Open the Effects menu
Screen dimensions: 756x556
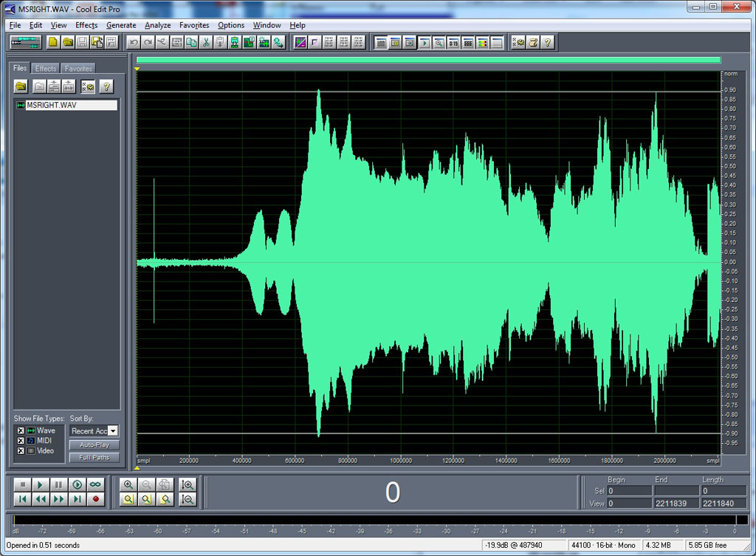click(x=86, y=25)
